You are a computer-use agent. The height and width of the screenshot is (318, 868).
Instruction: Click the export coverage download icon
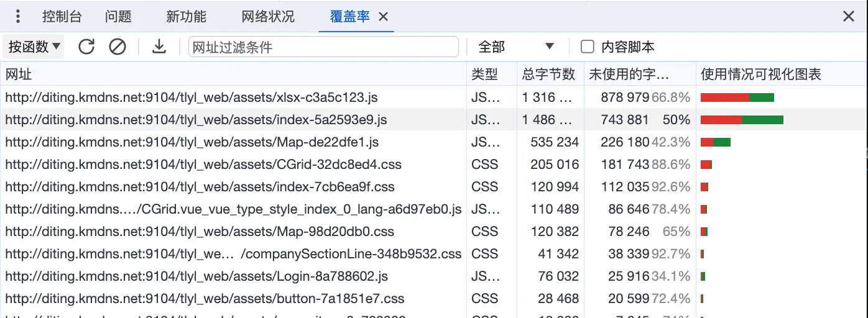(159, 47)
